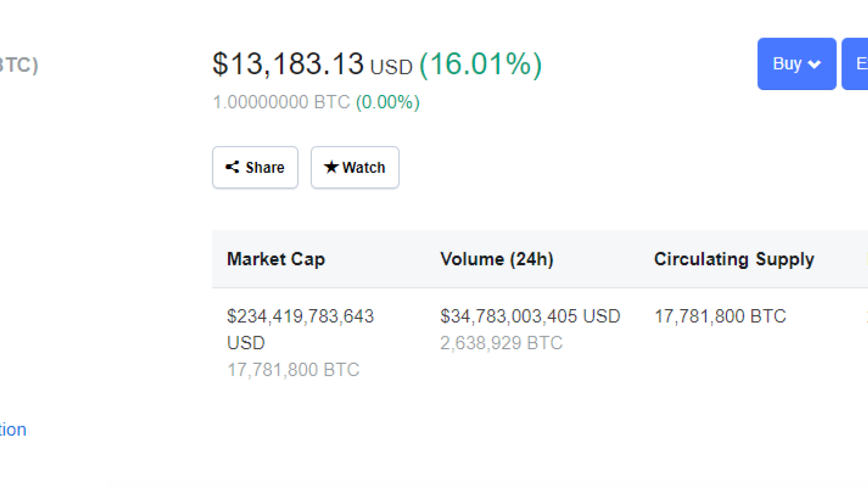Image resolution: width=868 pixels, height=488 pixels.
Task: Open the Buy dropdown chevron
Action: [x=814, y=65]
